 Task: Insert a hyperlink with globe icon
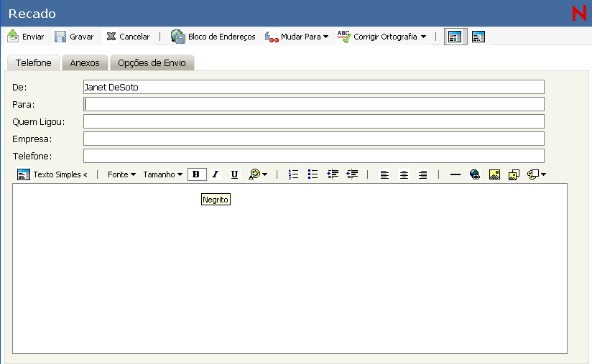(x=474, y=174)
